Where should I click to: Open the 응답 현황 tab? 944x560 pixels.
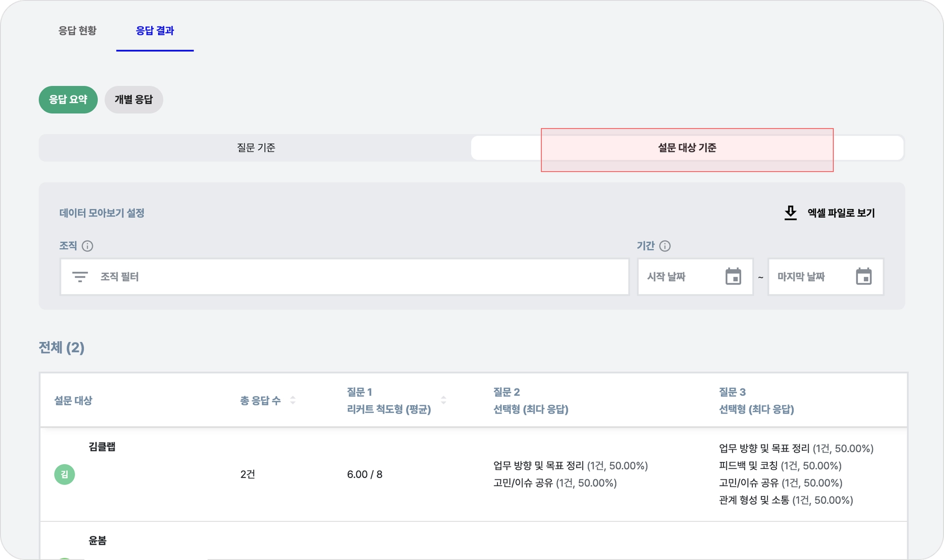click(x=77, y=31)
